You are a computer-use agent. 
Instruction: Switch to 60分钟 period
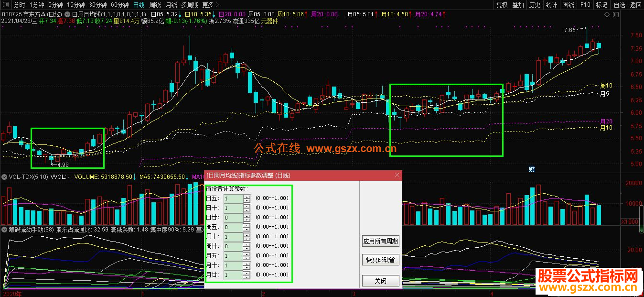click(x=119, y=5)
